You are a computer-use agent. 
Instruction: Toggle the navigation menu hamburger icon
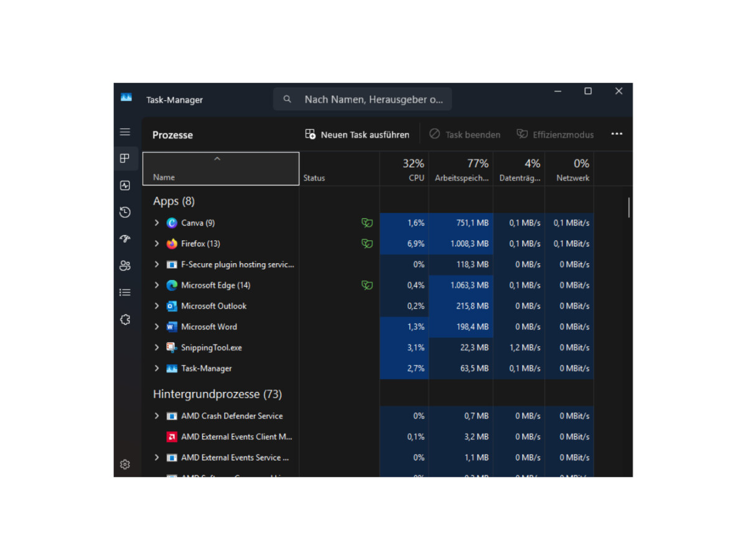pos(125,131)
